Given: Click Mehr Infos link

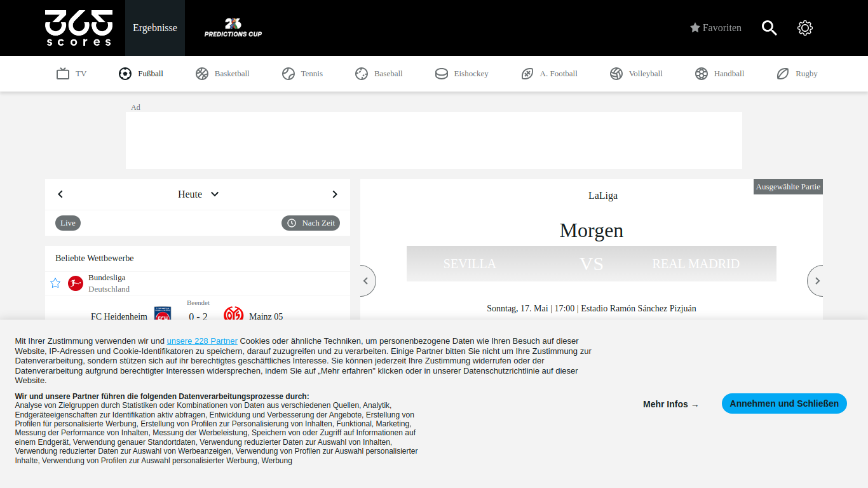Looking at the screenshot, I should click(x=671, y=404).
